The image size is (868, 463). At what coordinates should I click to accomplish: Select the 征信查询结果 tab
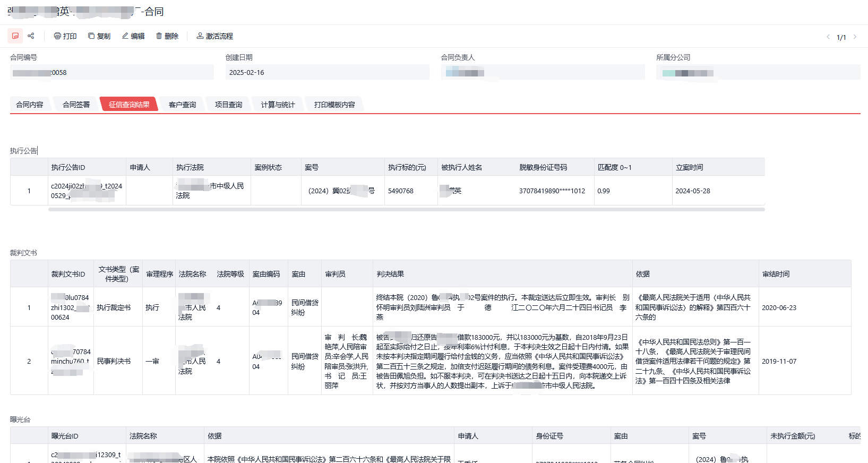pyautogui.click(x=129, y=105)
